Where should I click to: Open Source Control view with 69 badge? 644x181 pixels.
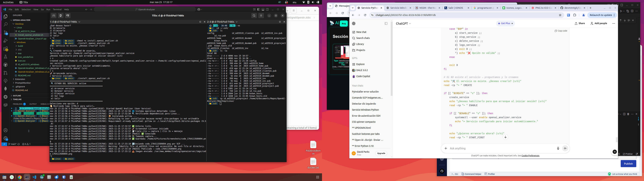(x=6, y=33)
